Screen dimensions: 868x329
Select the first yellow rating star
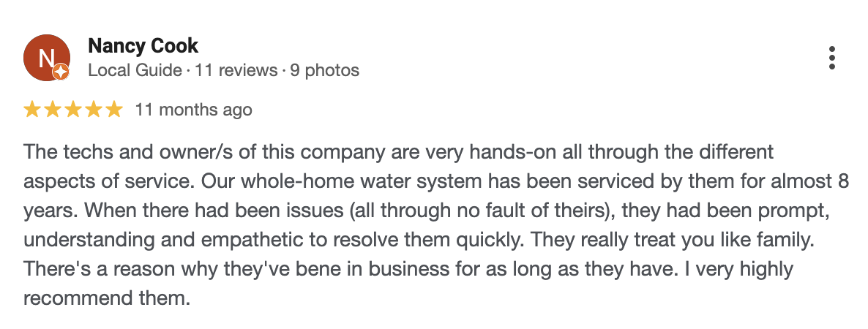pyautogui.click(x=32, y=110)
